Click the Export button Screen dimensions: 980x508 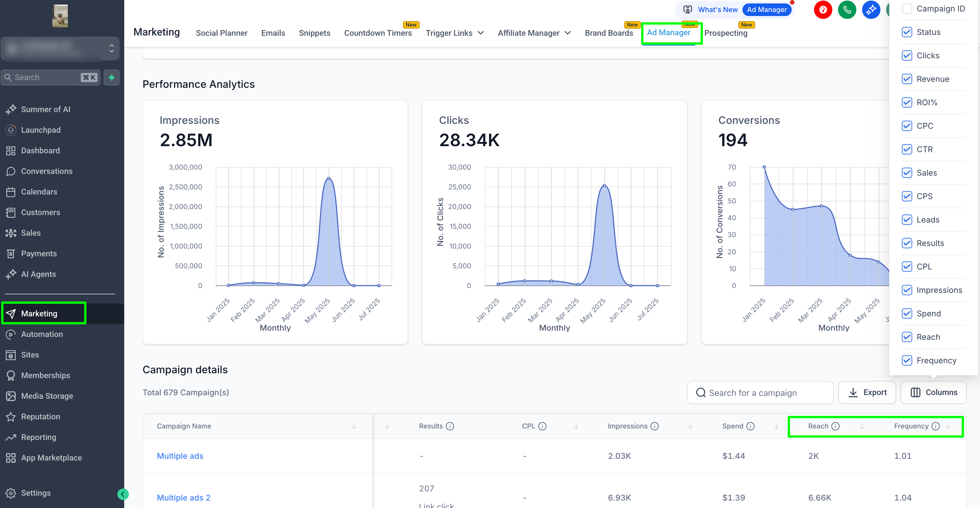[867, 392]
